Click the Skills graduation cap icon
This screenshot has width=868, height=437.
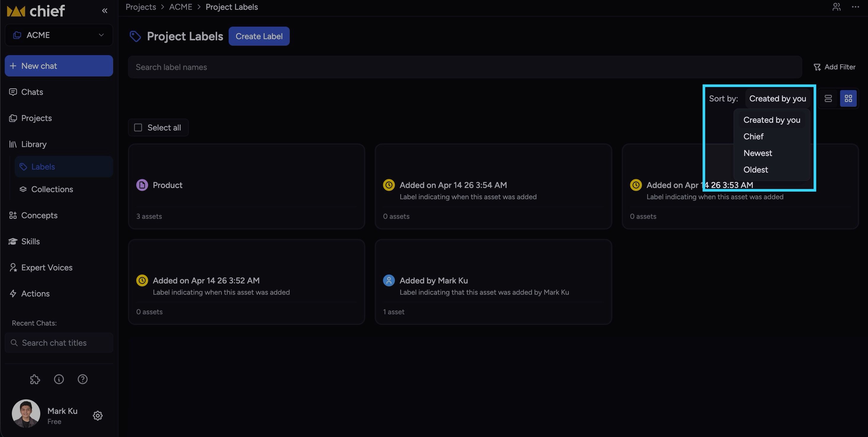13,241
